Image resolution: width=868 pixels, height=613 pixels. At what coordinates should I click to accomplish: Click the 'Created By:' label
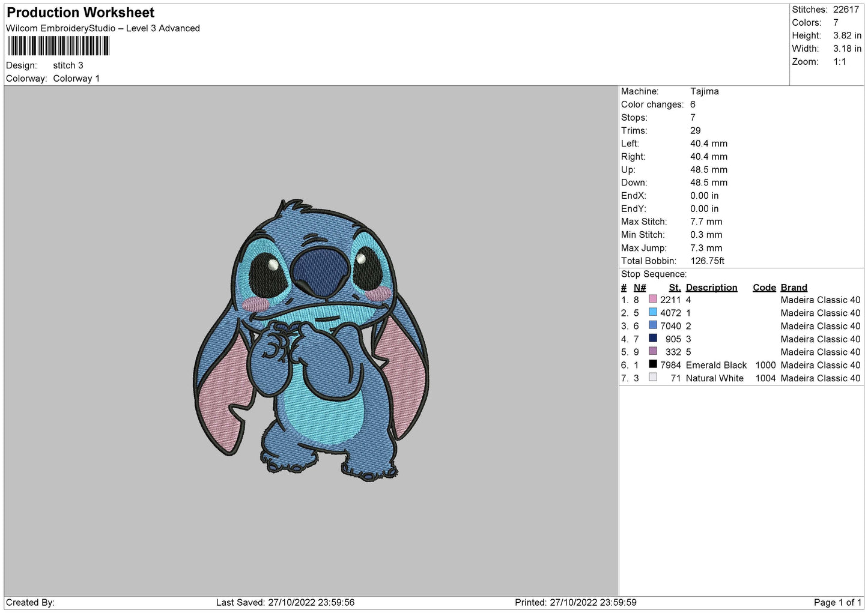point(30,603)
